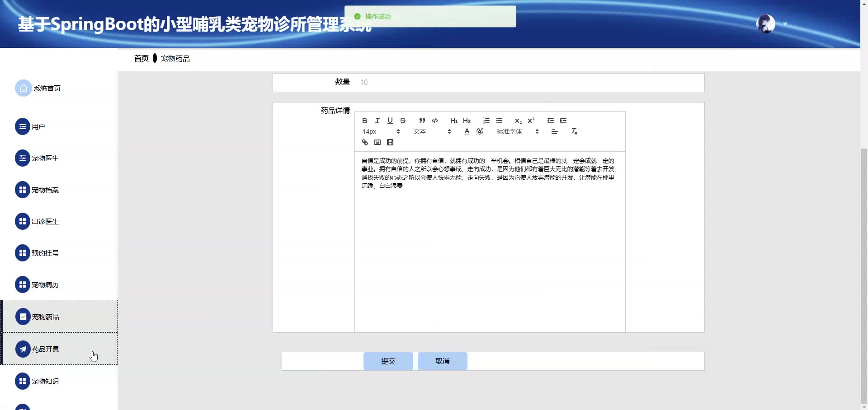Place cursor in the 药品详情 editor text
868x410 pixels.
point(490,242)
